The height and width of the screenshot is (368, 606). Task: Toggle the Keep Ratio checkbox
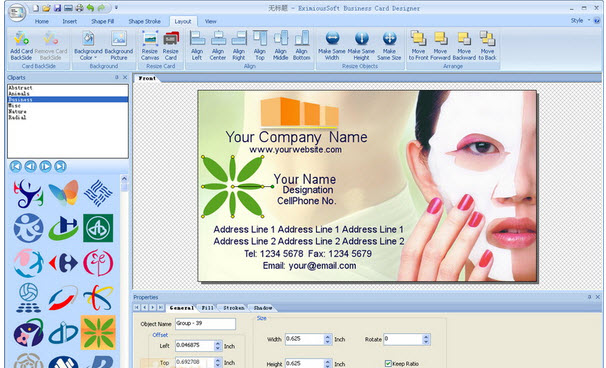coord(388,363)
